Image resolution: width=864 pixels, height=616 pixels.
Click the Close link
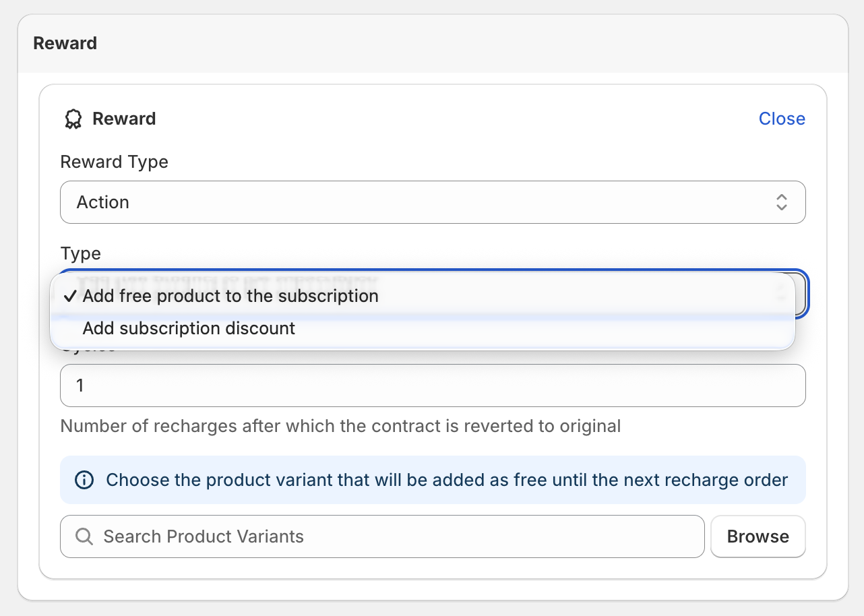pos(781,119)
